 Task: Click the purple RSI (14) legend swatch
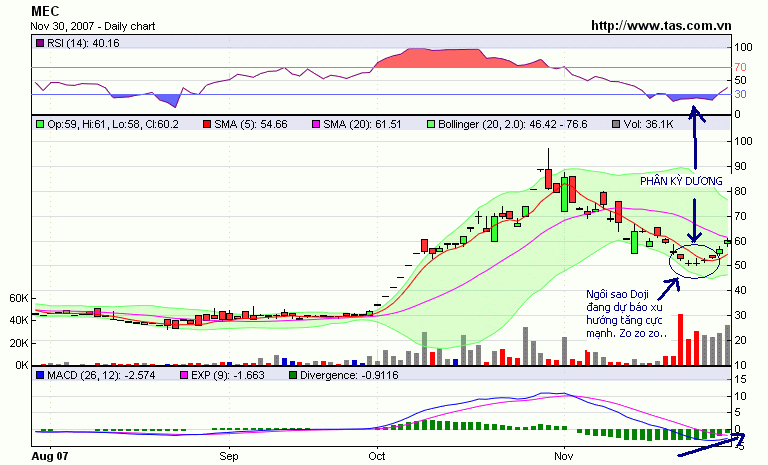40,43
